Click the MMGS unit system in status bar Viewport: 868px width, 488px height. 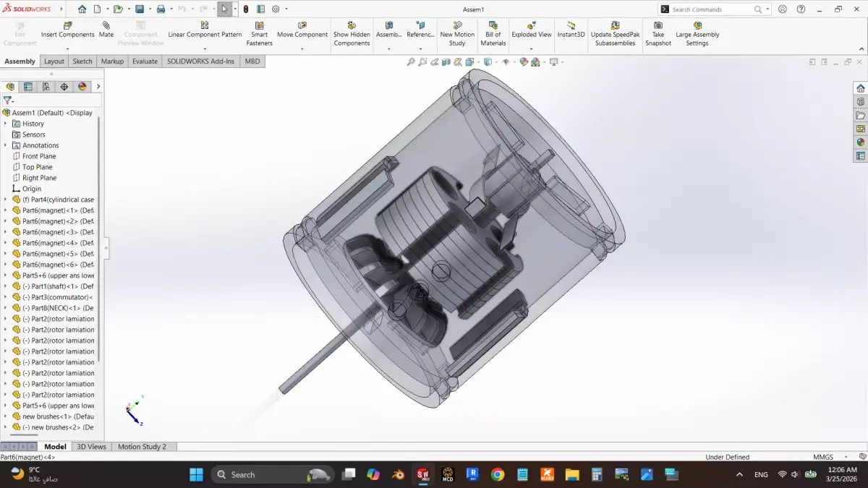click(x=823, y=457)
